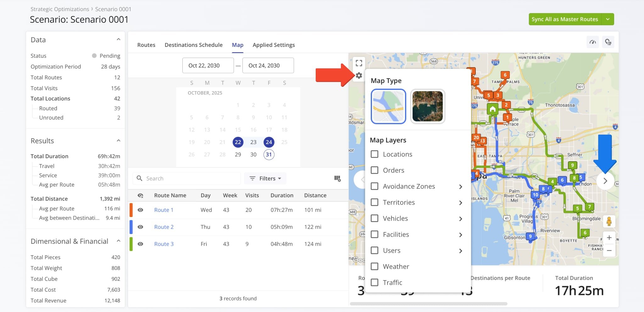Switch to the Destinations Schedule tab
The height and width of the screenshot is (312, 644).
(x=193, y=45)
